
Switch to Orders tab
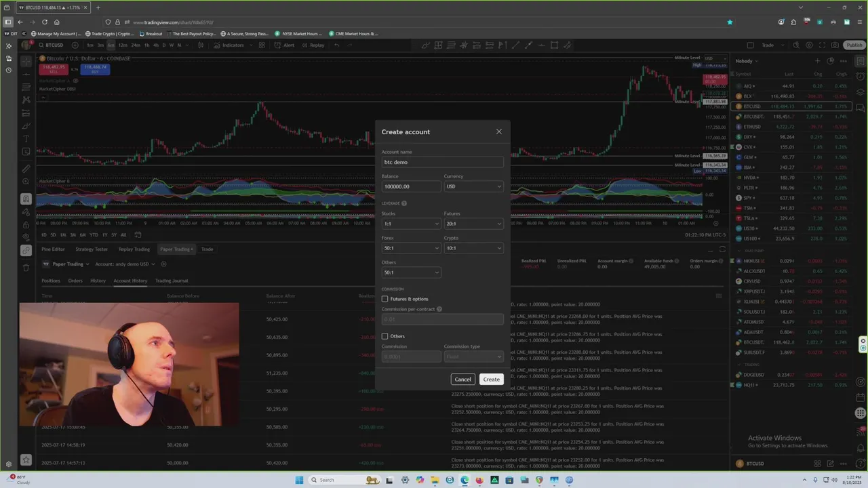click(x=75, y=281)
